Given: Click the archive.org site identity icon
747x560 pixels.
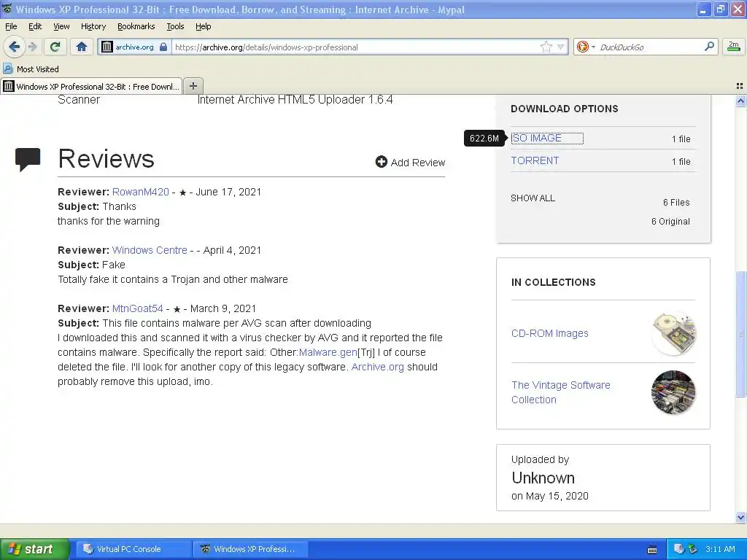Looking at the screenshot, I should [107, 47].
